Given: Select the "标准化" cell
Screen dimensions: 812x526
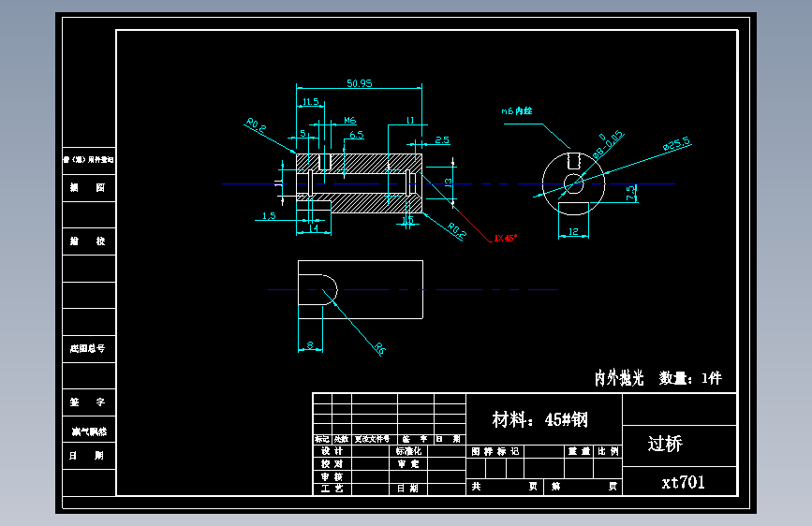Looking at the screenshot, I should tap(408, 451).
